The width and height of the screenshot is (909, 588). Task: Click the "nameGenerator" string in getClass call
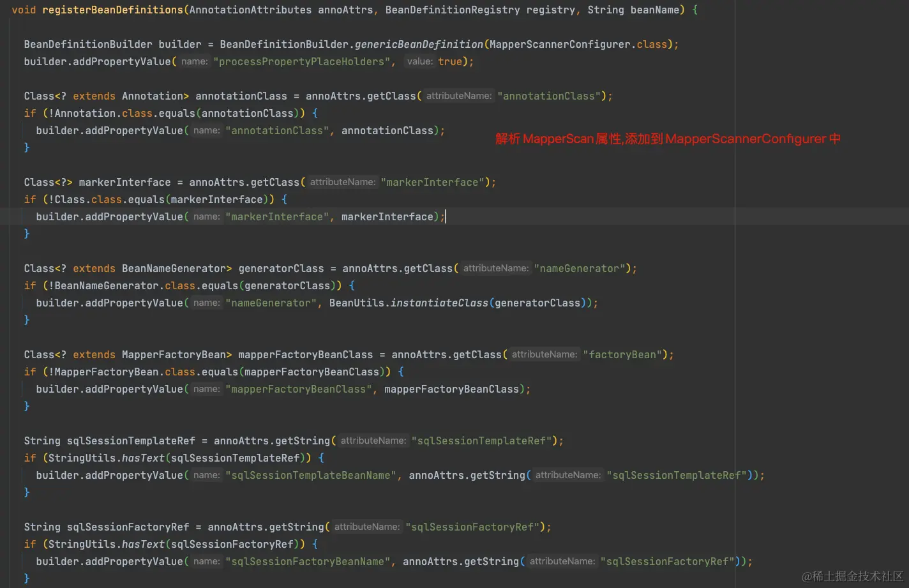[x=579, y=268]
